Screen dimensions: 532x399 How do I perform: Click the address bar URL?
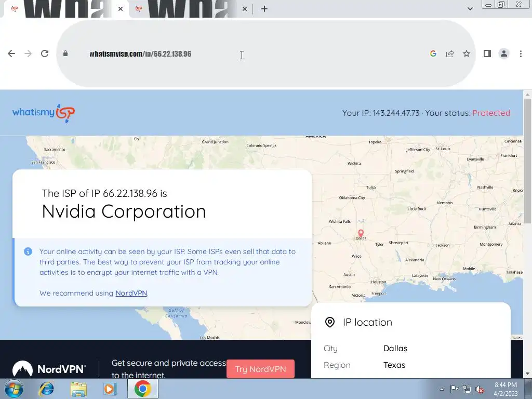coord(140,54)
